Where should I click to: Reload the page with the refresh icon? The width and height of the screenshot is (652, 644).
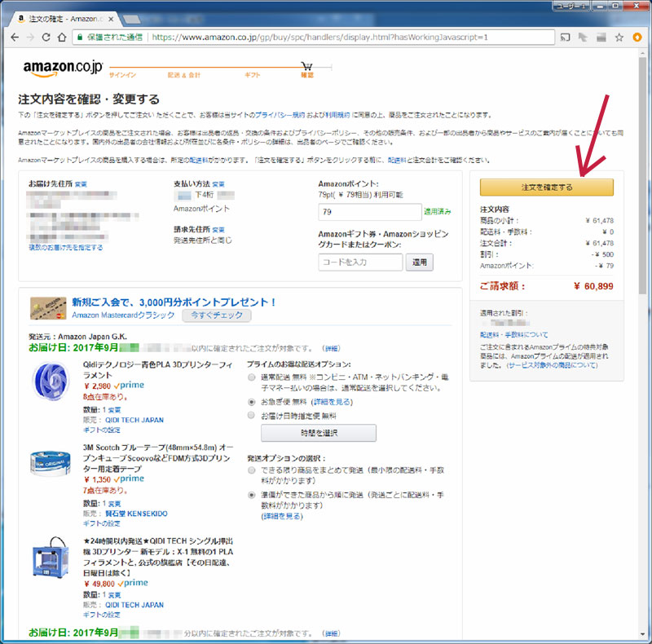pos(46,37)
